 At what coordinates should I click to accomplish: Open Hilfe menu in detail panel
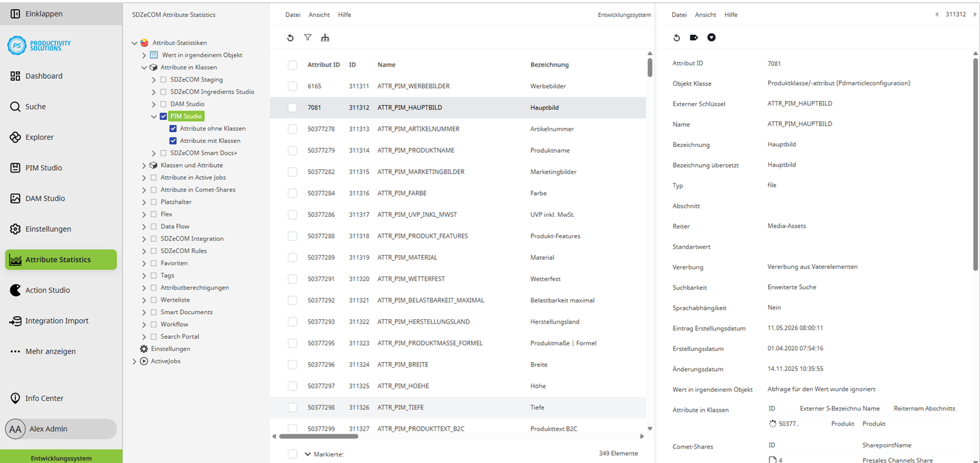[x=731, y=14]
